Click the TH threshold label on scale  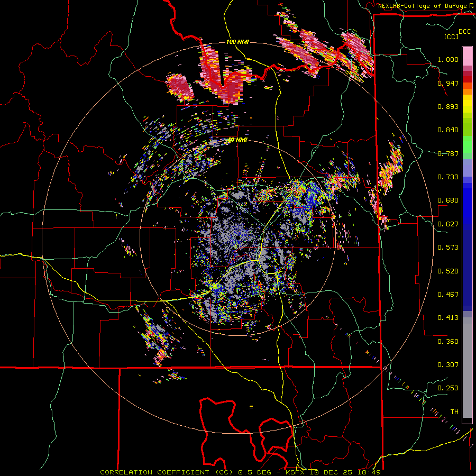pos(454,412)
